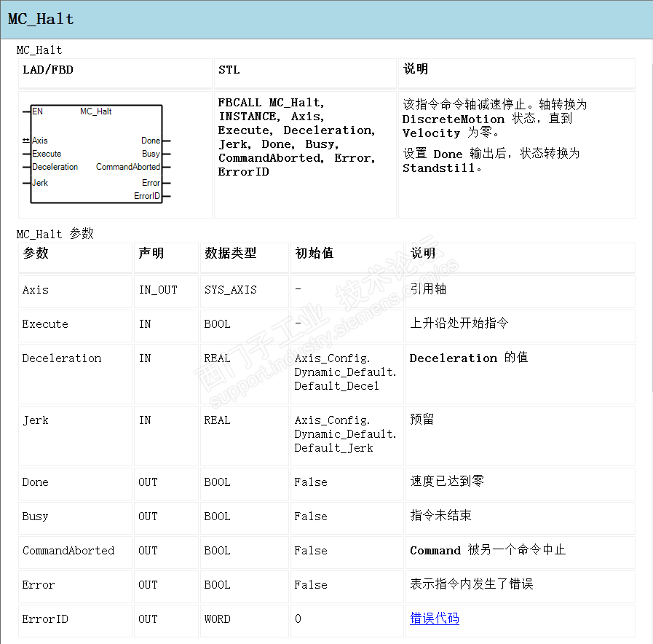This screenshot has width=653, height=644.
Task: Click the 数据类型 column header
Action: [245, 258]
